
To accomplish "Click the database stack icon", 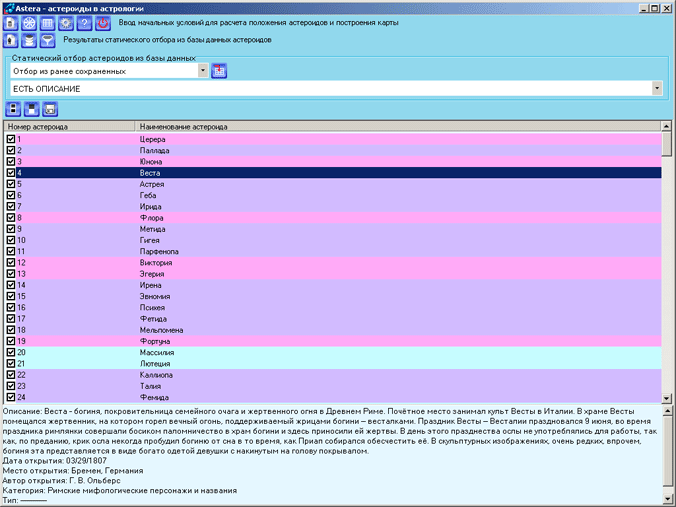I will pyautogui.click(x=30, y=41).
